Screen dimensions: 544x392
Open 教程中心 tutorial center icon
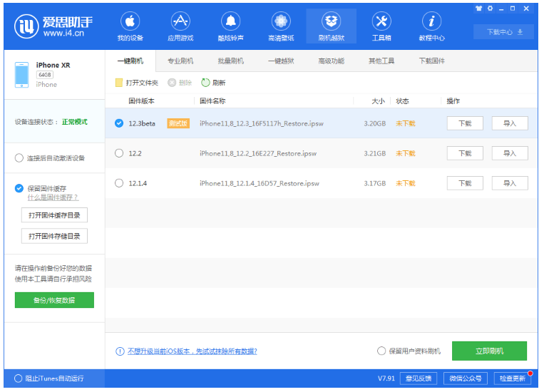pyautogui.click(x=431, y=26)
